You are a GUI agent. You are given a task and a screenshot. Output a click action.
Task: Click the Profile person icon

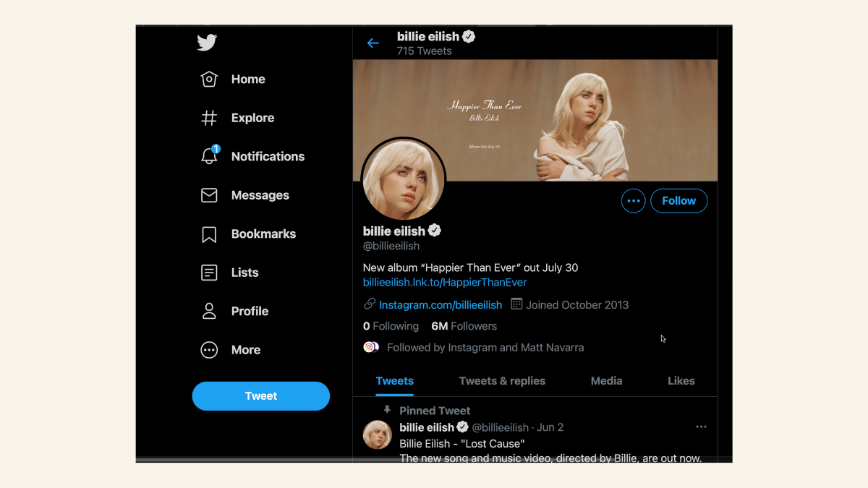coord(209,312)
